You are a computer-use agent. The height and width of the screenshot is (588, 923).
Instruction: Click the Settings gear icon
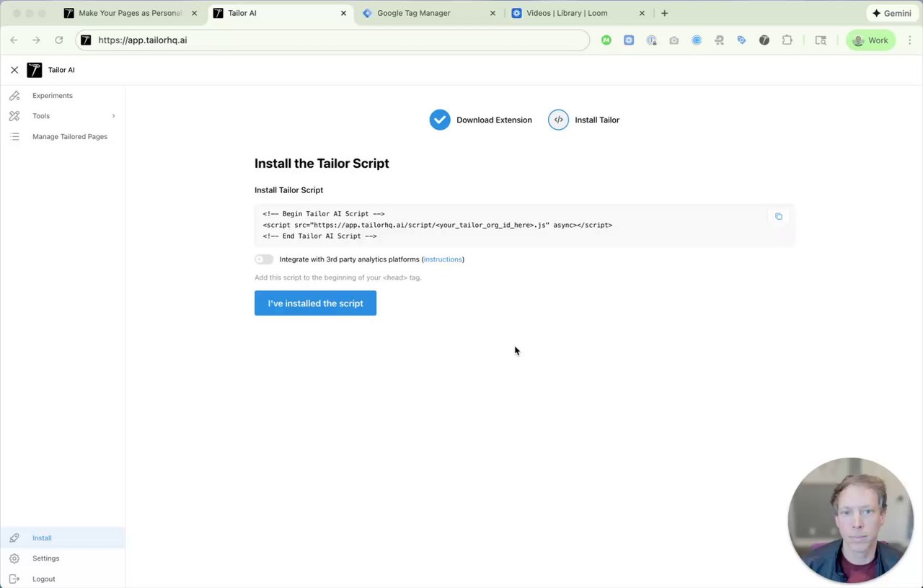pos(14,558)
